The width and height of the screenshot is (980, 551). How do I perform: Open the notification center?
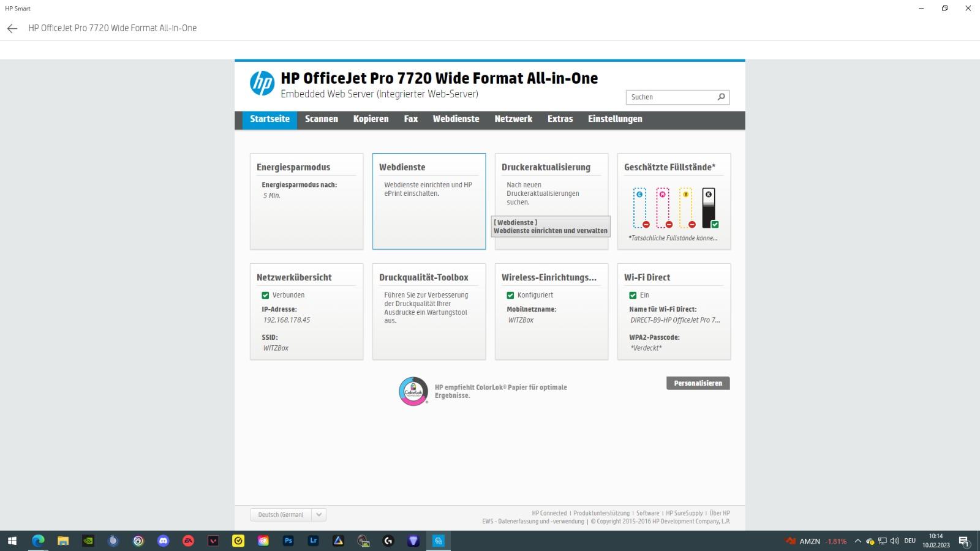point(964,541)
